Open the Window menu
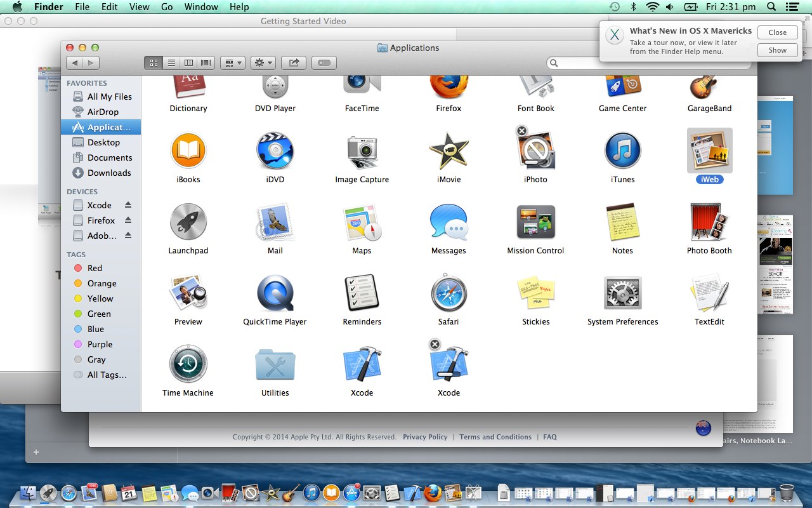Viewport: 812px width, 508px height. point(200,7)
